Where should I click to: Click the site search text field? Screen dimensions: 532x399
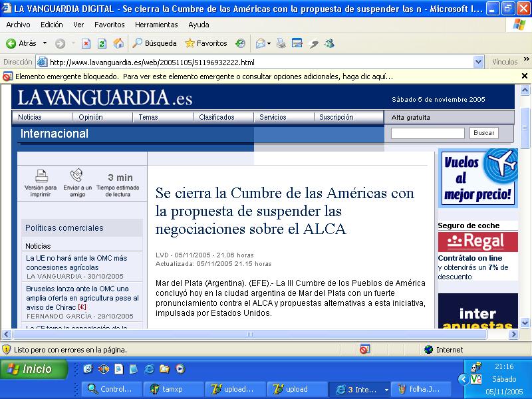pyautogui.click(x=427, y=133)
